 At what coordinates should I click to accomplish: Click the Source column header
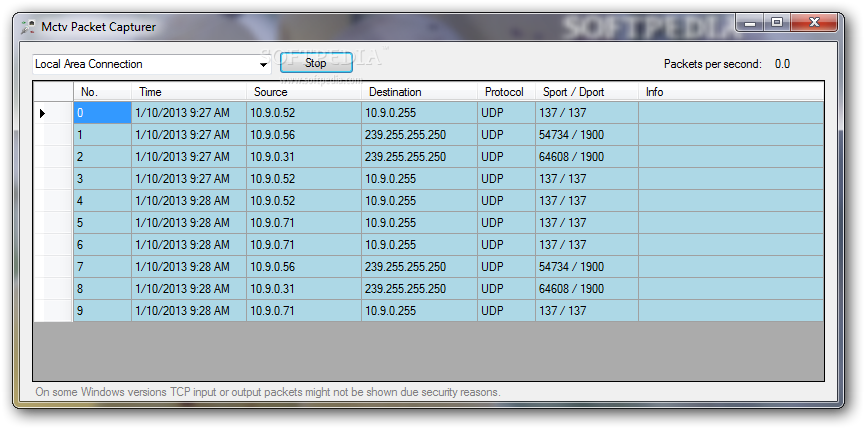click(x=304, y=92)
